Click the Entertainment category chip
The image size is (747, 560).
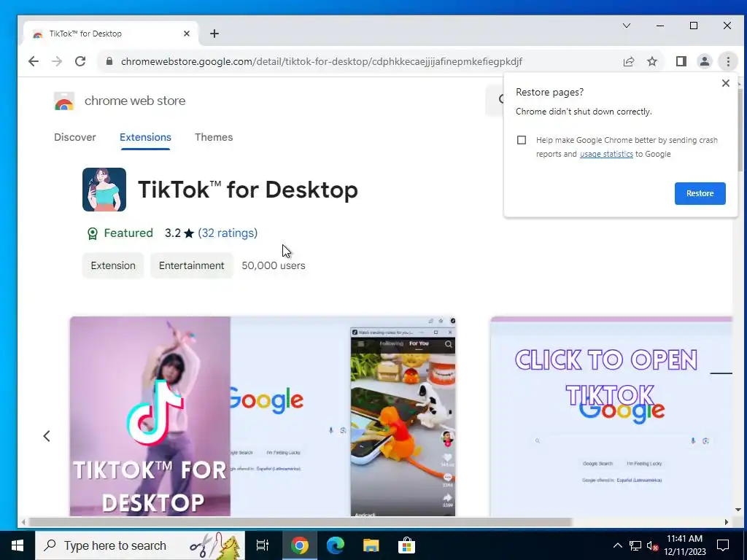tap(192, 265)
